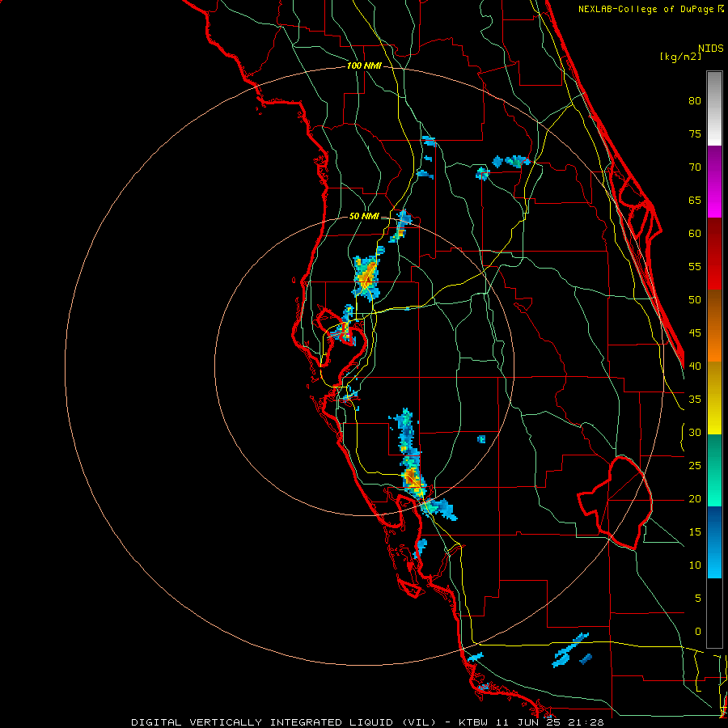Click the scale value 45
The image size is (728, 728).
click(x=695, y=333)
